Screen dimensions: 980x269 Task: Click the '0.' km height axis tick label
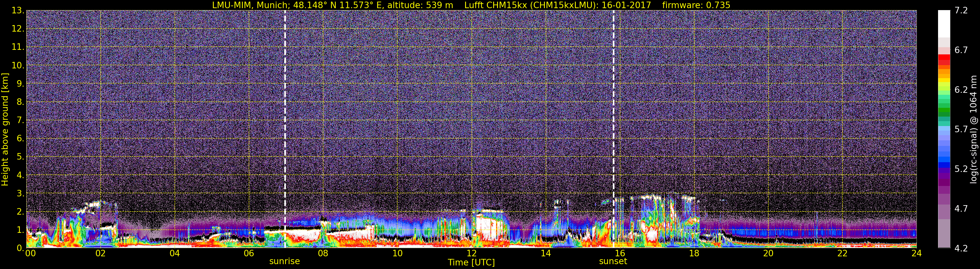point(20,248)
